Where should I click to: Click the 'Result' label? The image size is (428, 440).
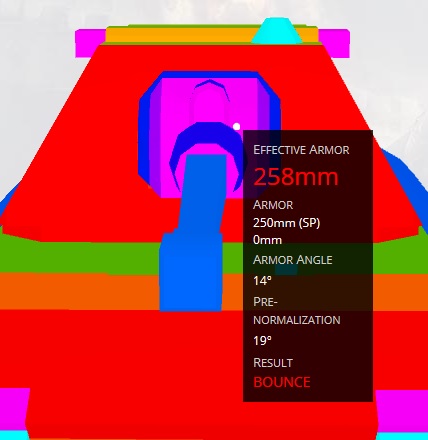(x=273, y=363)
